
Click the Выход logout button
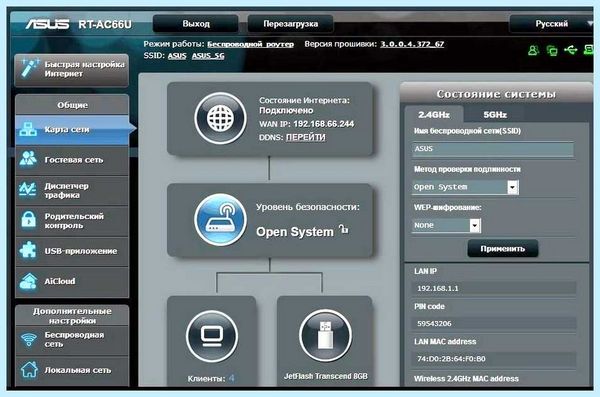(196, 24)
